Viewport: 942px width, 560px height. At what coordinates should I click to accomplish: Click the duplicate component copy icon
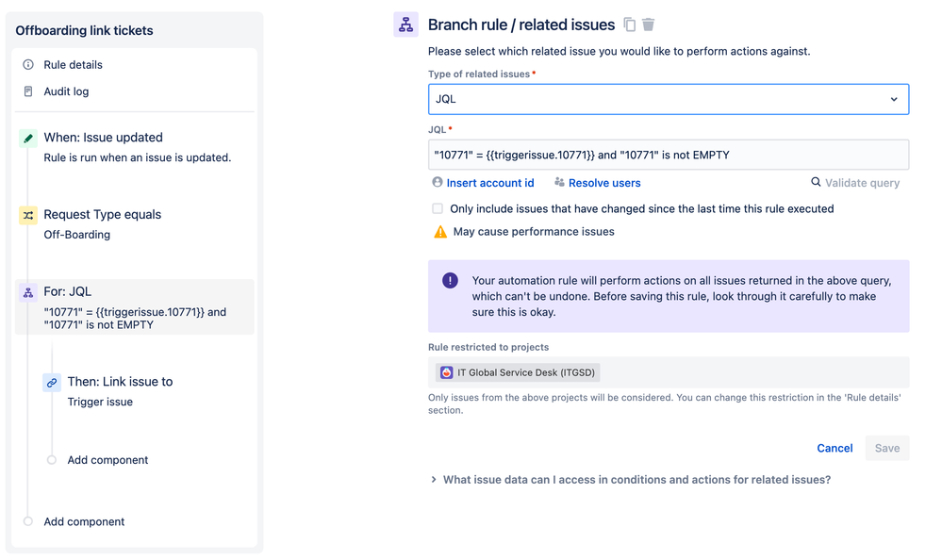coord(630,25)
